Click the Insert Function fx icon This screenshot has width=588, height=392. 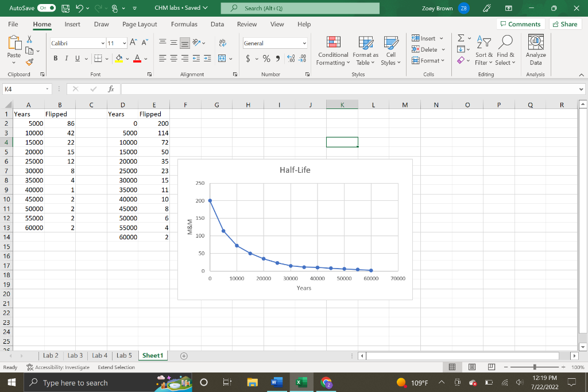111,89
